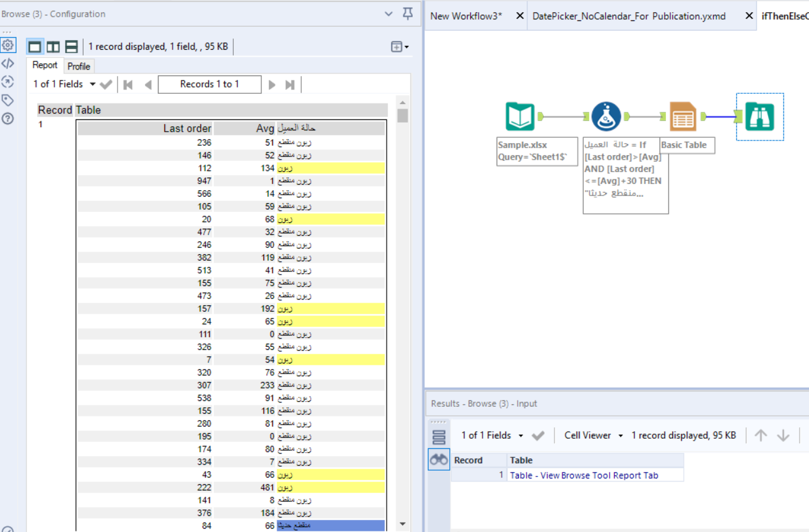Switch to the Profile tab

click(79, 66)
